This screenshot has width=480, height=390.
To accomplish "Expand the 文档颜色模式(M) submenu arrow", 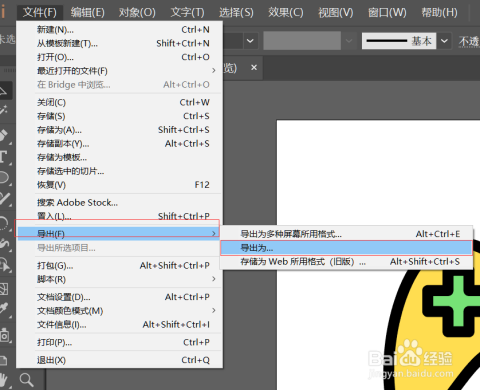I will (214, 310).
